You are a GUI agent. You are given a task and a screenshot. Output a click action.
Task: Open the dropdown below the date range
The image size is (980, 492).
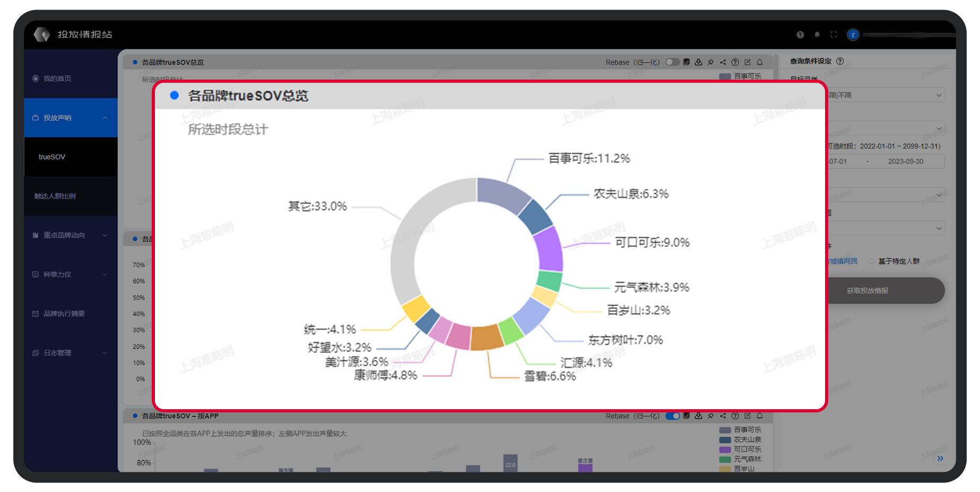886,195
